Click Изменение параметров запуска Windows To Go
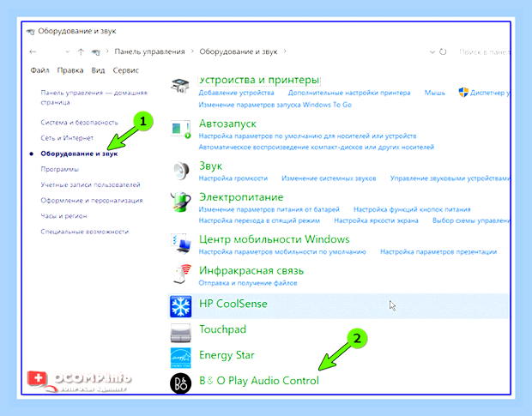This screenshot has height=416, width=532. [275, 105]
